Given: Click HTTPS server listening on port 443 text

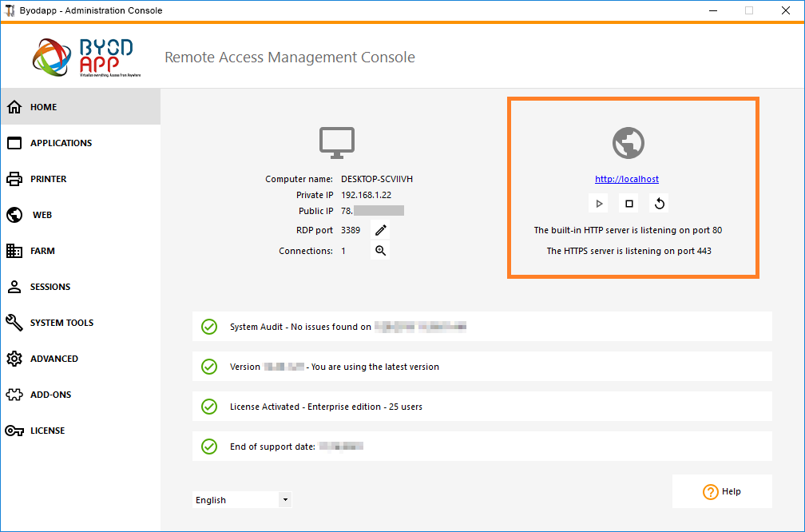Looking at the screenshot, I should click(x=629, y=251).
